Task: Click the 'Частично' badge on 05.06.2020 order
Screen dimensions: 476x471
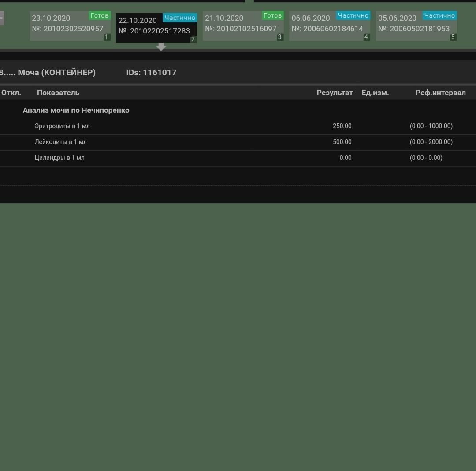Action: (x=439, y=15)
